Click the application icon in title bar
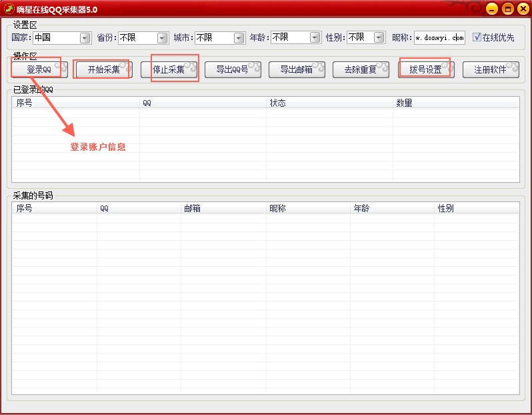532x415 pixels. (9, 9)
